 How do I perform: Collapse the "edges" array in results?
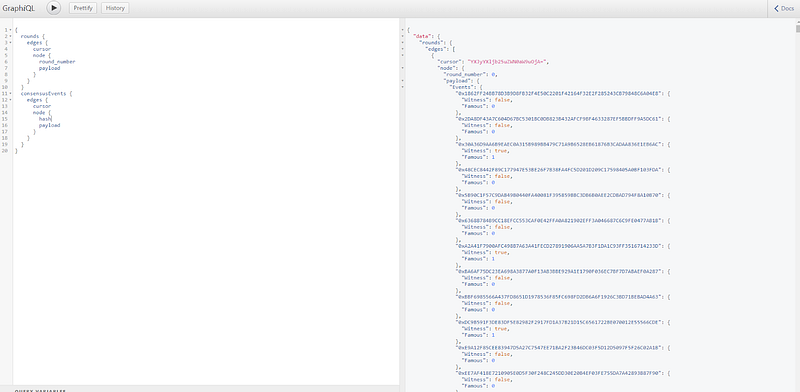pyautogui.click(x=403, y=49)
